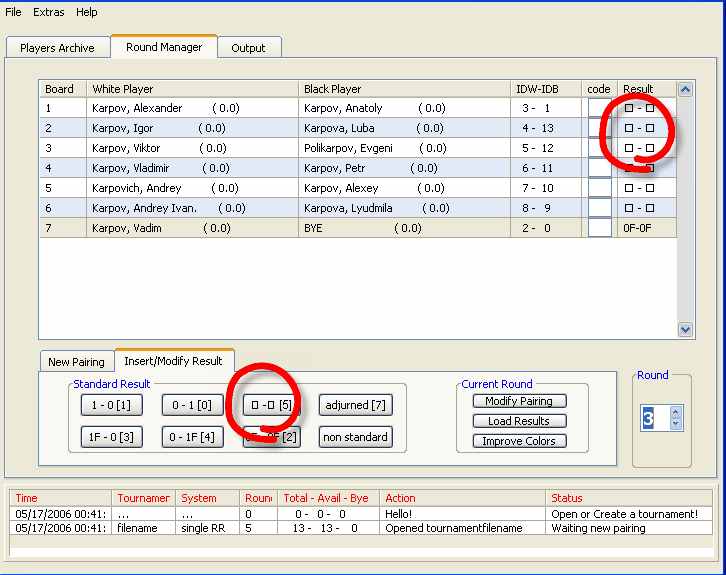The height and width of the screenshot is (575, 726).
Task: Click the 1 - 0 [1] result button
Action: click(112, 405)
